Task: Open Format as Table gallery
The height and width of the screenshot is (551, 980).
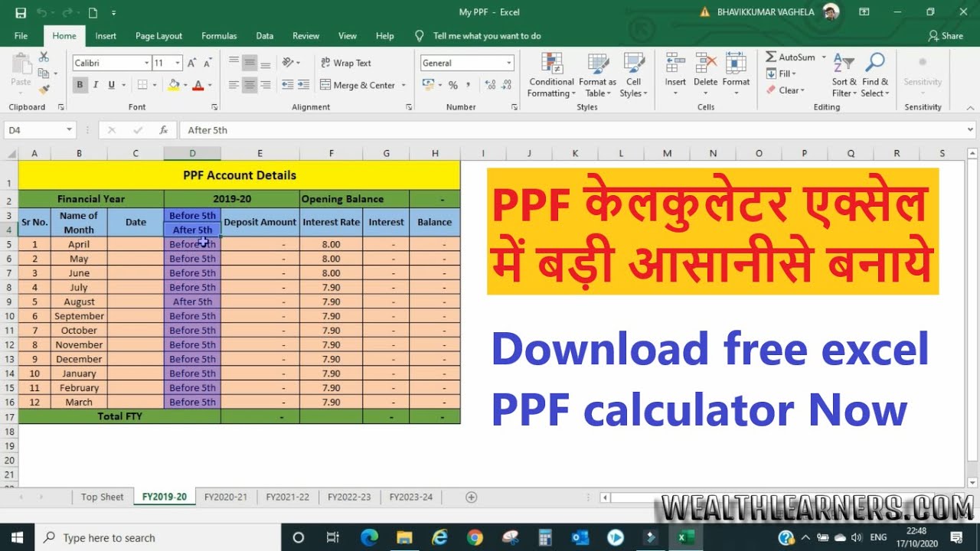Action: coord(597,75)
